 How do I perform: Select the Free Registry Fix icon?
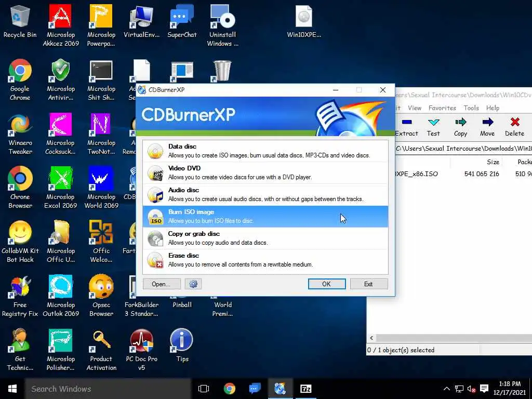coord(20,296)
